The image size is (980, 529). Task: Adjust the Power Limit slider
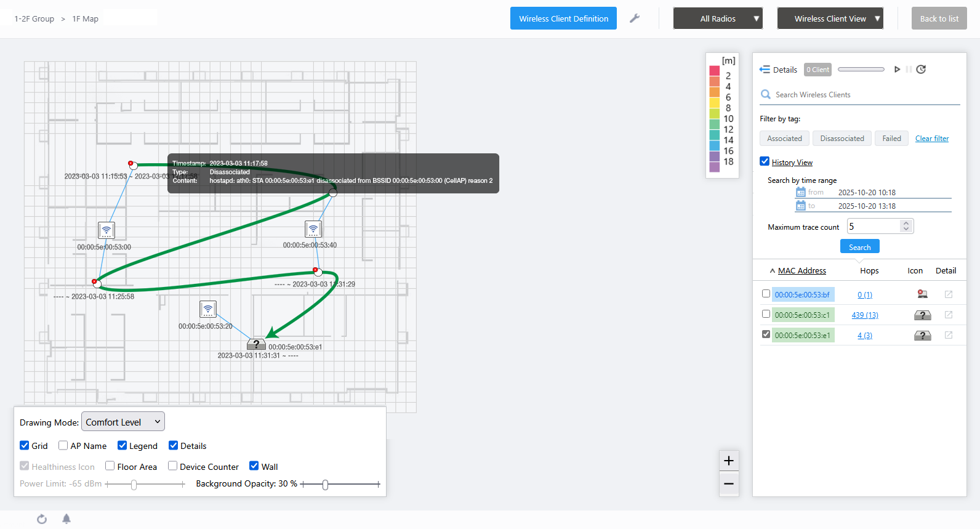145,485
